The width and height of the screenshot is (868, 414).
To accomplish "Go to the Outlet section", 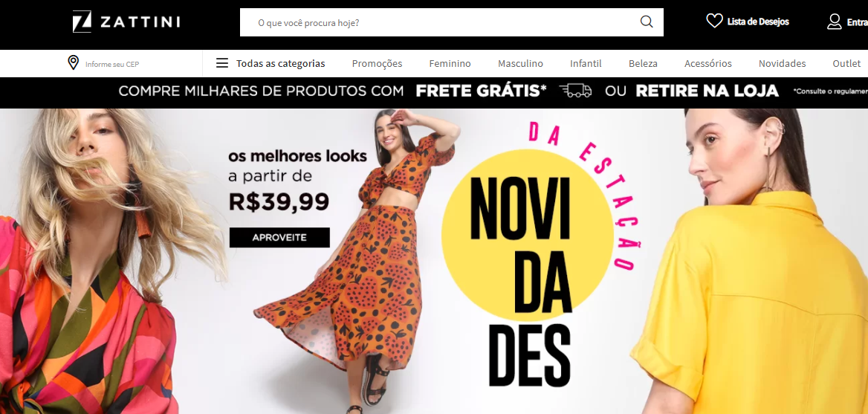I will coord(846,64).
